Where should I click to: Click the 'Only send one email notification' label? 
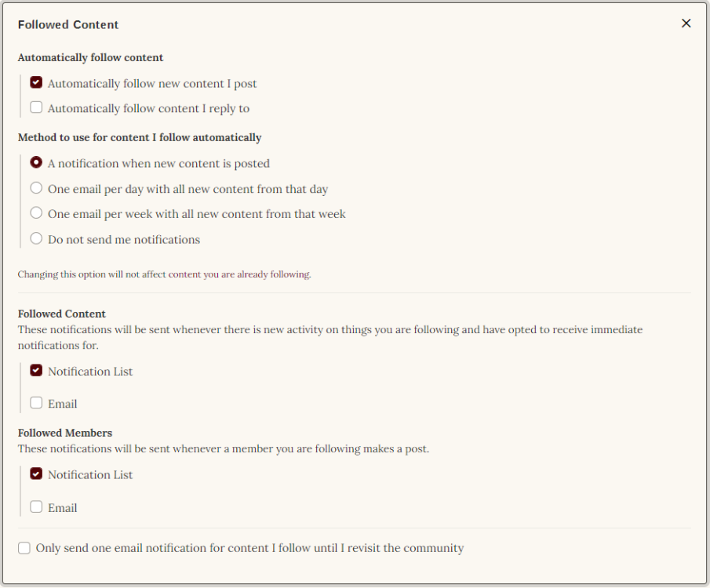249,549
